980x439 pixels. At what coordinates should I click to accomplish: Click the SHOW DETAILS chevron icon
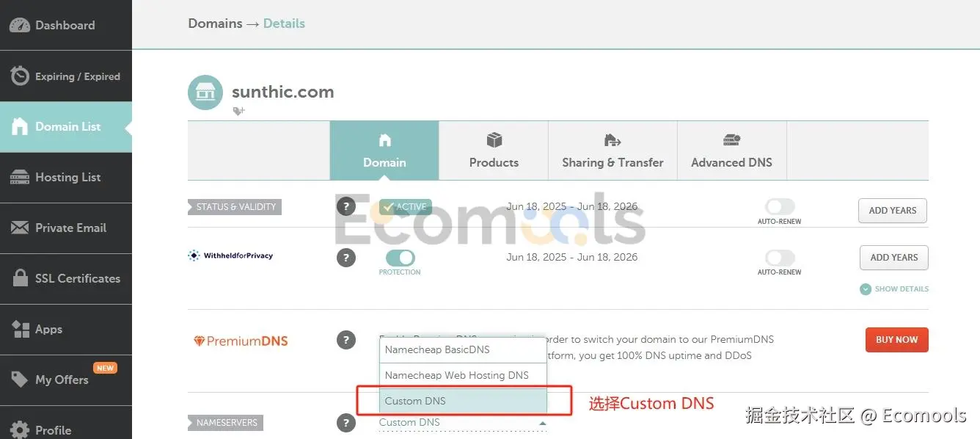coord(866,289)
